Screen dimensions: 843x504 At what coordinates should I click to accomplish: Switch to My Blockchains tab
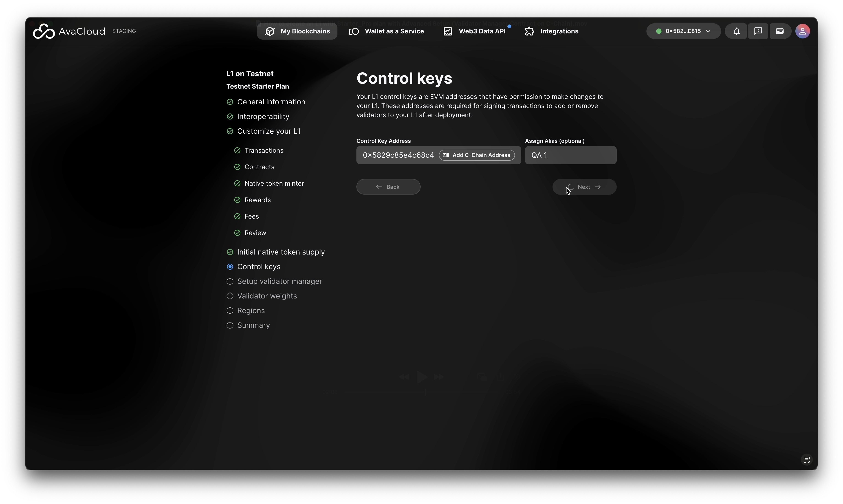(x=297, y=31)
